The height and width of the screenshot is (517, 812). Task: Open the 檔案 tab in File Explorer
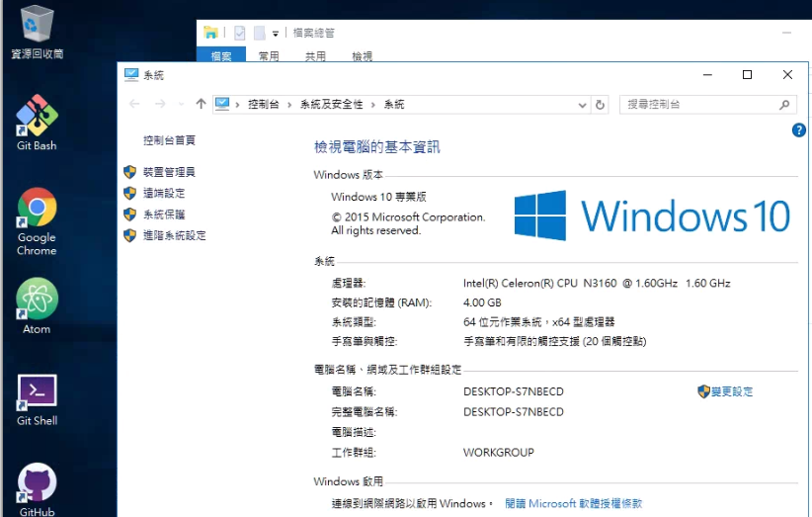(x=221, y=56)
